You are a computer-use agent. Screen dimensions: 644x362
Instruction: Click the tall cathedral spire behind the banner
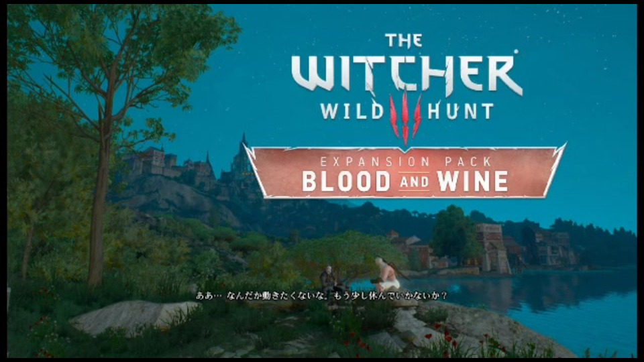244,154
